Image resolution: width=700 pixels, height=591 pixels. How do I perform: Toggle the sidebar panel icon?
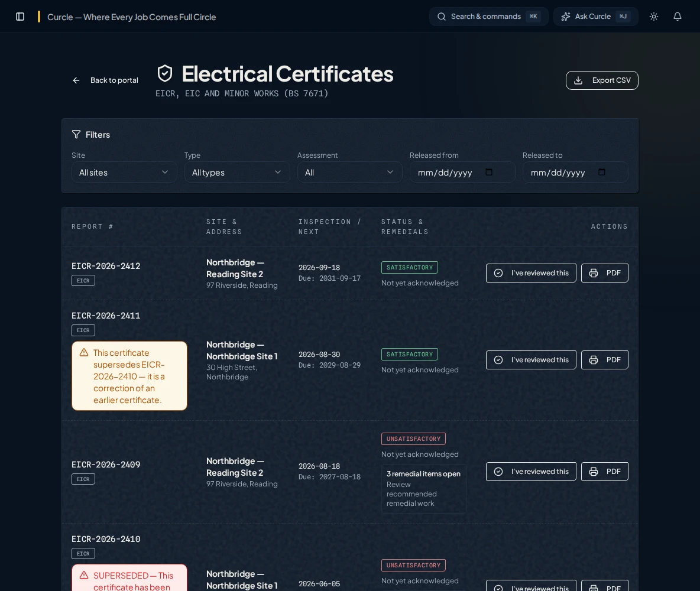(x=20, y=17)
